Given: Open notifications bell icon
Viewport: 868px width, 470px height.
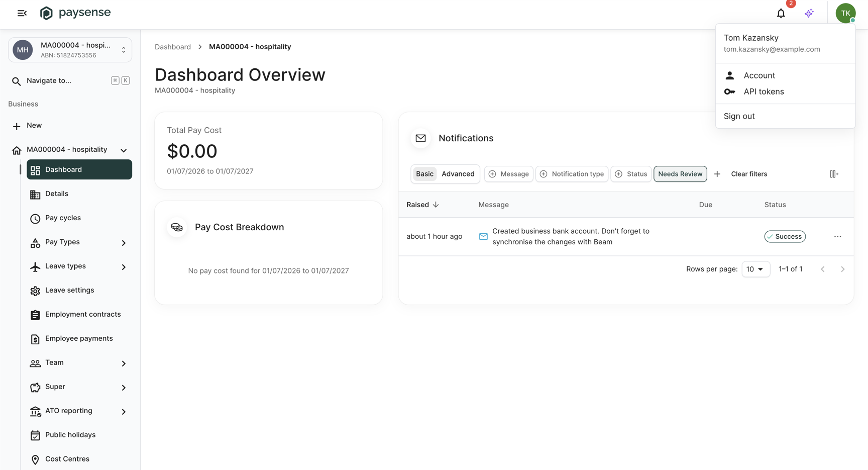Looking at the screenshot, I should (x=781, y=14).
